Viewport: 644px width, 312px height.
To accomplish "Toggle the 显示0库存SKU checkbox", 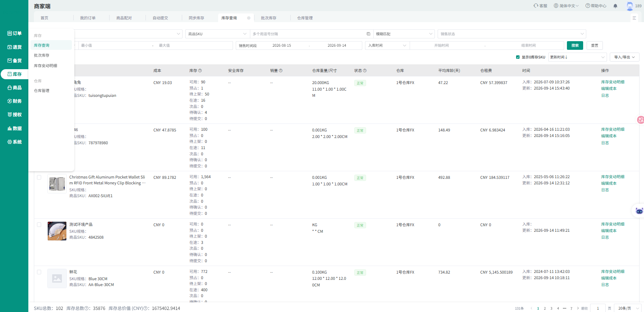I will (518, 57).
